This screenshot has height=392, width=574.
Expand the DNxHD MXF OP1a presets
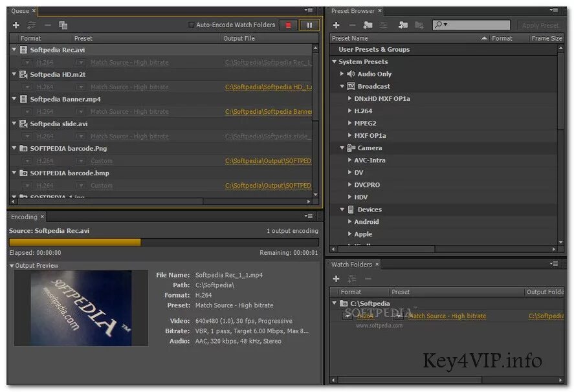pyautogui.click(x=349, y=98)
